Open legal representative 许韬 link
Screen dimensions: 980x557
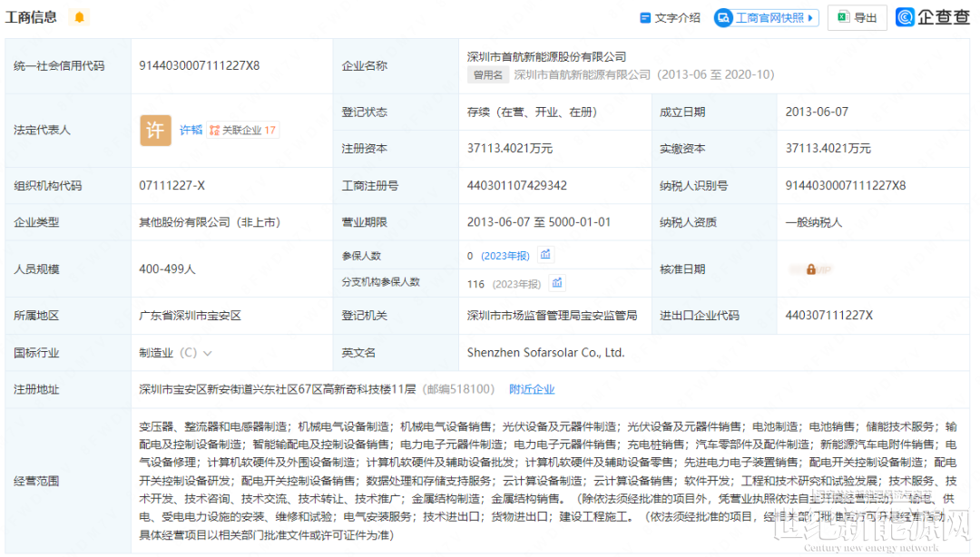coord(191,130)
